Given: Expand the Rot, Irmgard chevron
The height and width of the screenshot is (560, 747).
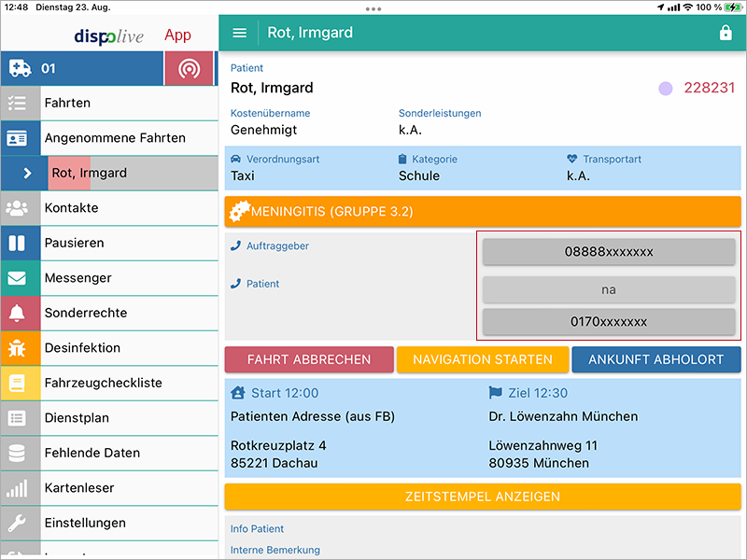Looking at the screenshot, I should (27, 173).
